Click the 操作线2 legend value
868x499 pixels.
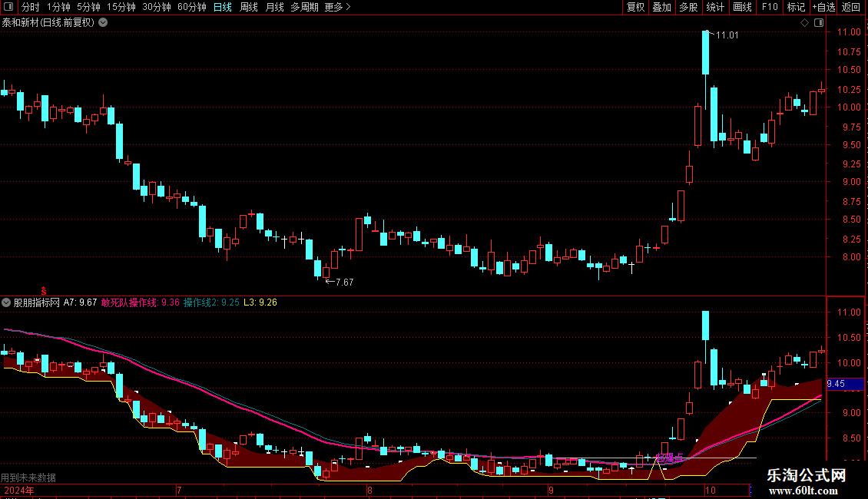211,302
